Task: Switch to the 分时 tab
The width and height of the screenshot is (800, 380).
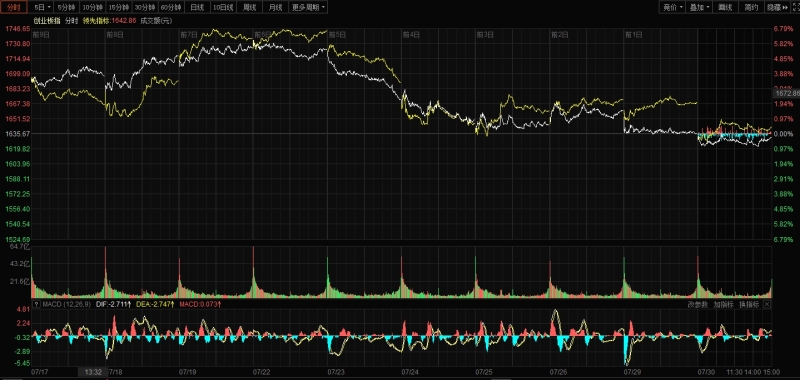Action: [x=14, y=7]
